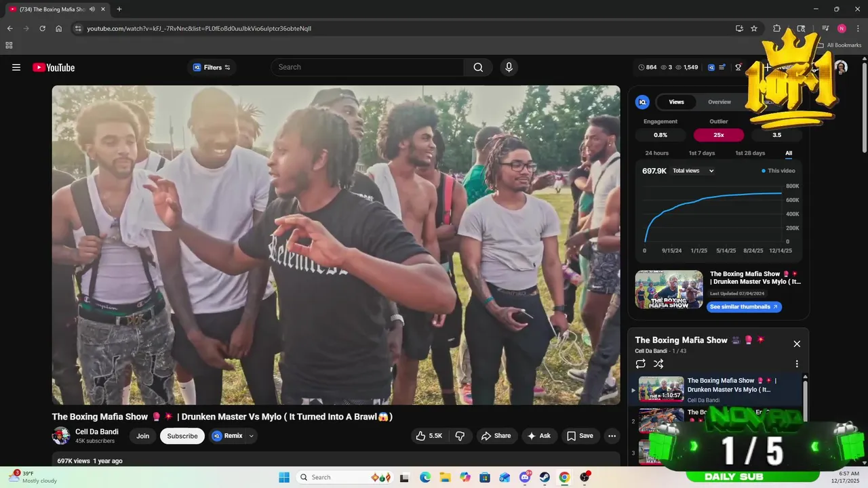Like the video with 5.5K likes
The height and width of the screenshot is (488, 868).
pyautogui.click(x=429, y=436)
